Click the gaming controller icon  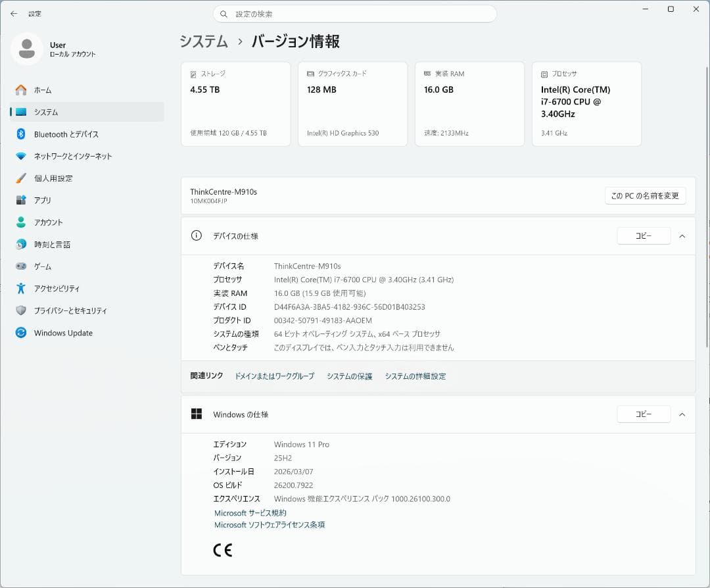21,266
